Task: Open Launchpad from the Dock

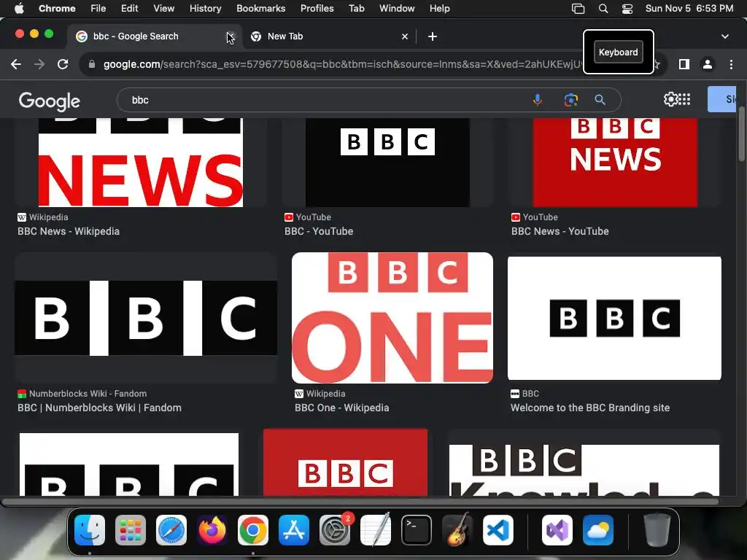Action: pyautogui.click(x=131, y=530)
